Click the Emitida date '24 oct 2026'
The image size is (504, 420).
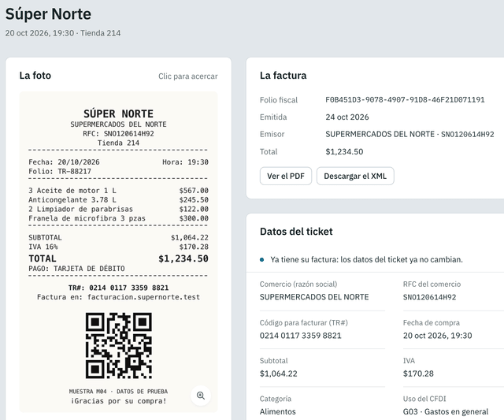[347, 117]
